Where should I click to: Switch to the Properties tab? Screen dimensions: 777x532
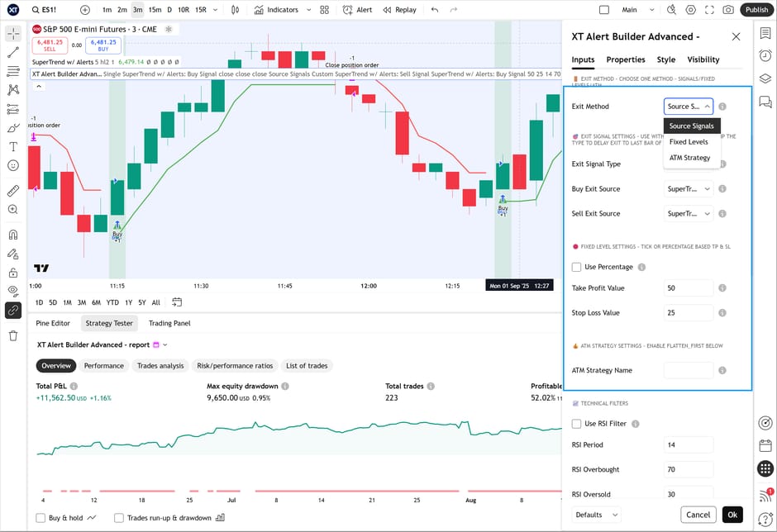pyautogui.click(x=626, y=59)
